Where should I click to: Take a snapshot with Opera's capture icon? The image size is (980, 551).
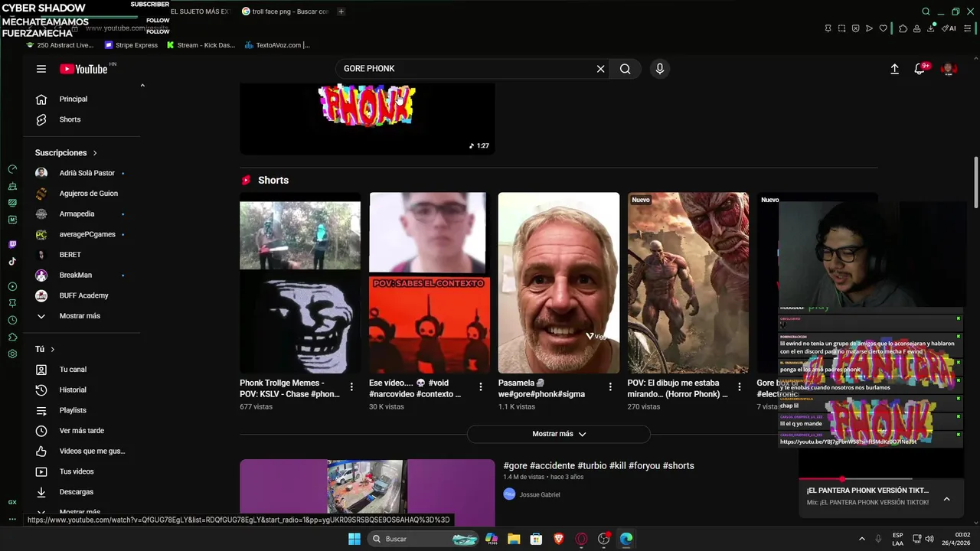click(x=841, y=28)
